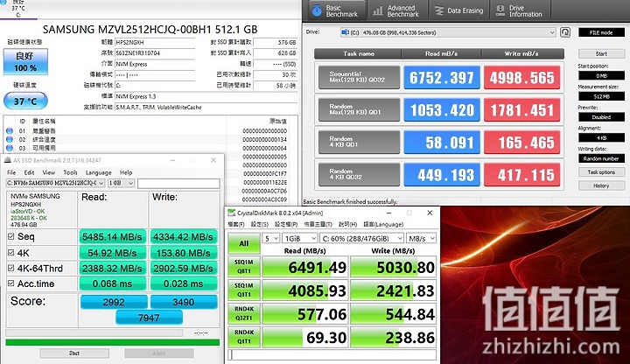Click the blue status circle for attribute 02
The image size is (630, 364).
pos(10,139)
